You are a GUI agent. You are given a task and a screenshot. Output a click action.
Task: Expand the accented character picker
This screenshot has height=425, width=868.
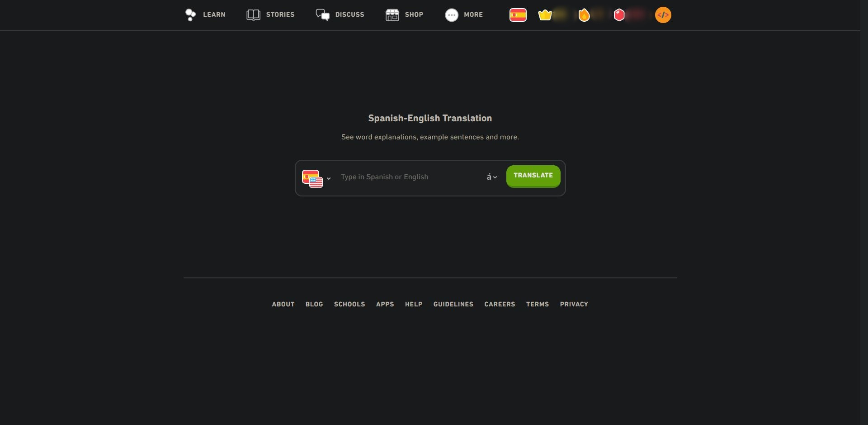[x=491, y=177]
